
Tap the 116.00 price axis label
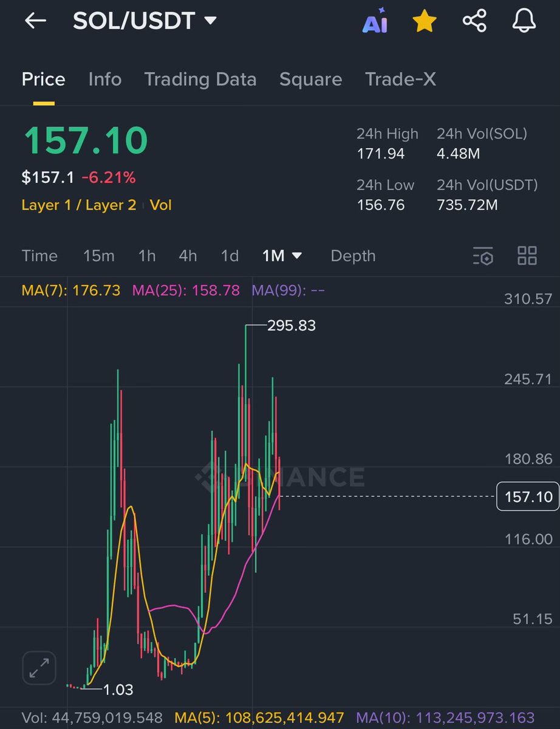point(528,539)
